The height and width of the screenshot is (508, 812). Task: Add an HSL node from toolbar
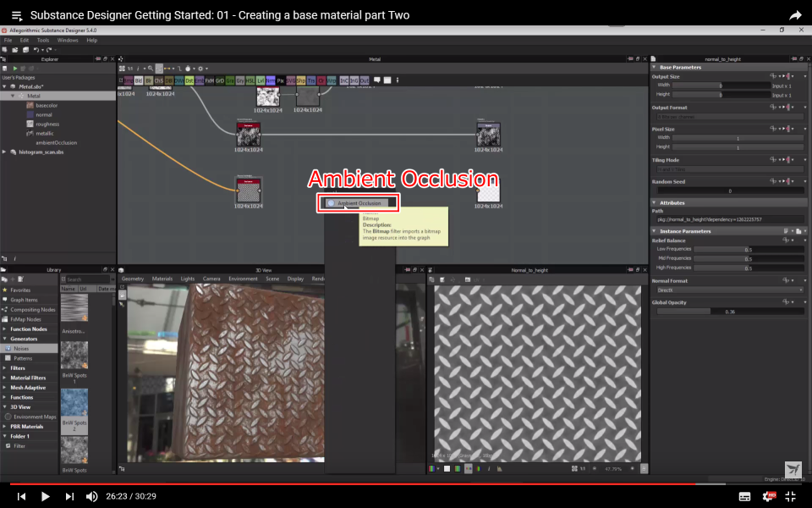coord(250,80)
